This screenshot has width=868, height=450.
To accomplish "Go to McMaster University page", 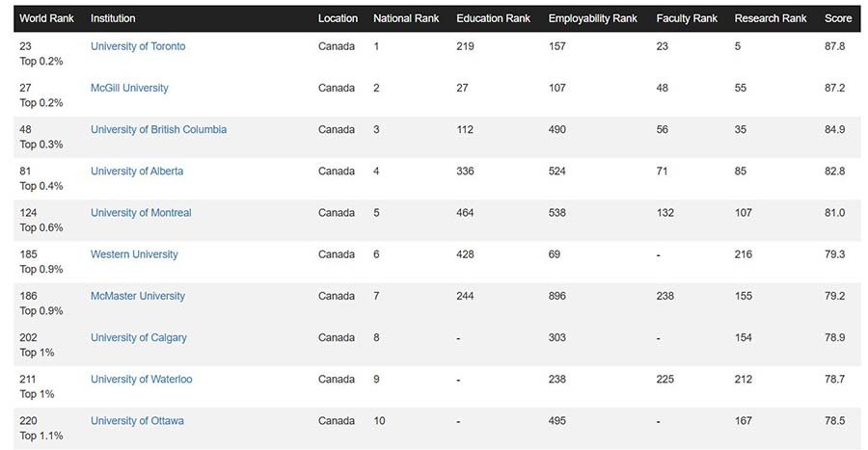I will pos(138,296).
